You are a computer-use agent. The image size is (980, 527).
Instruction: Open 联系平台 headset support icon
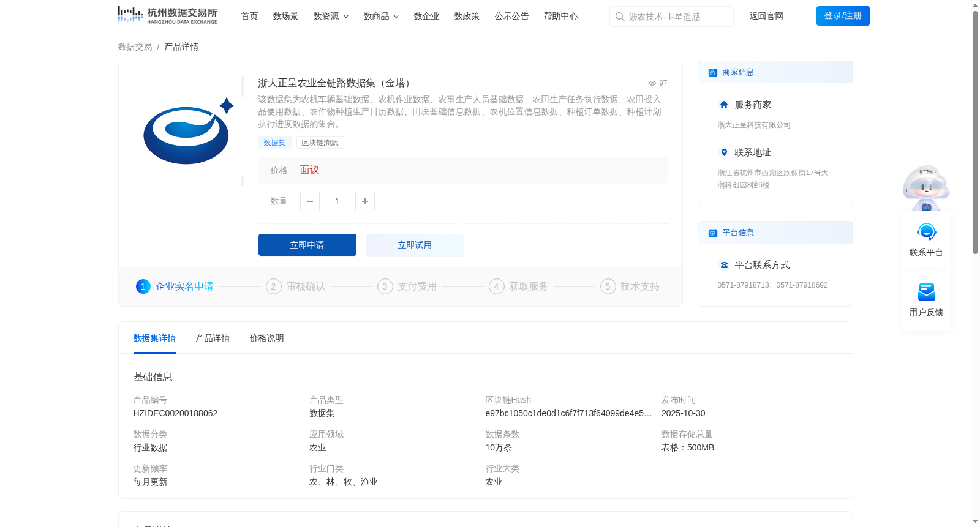(926, 232)
